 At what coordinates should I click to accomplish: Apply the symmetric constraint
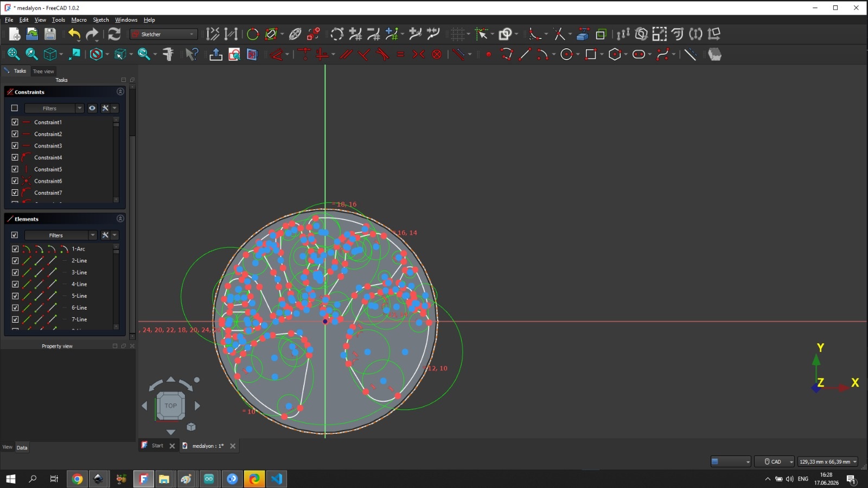[418, 54]
